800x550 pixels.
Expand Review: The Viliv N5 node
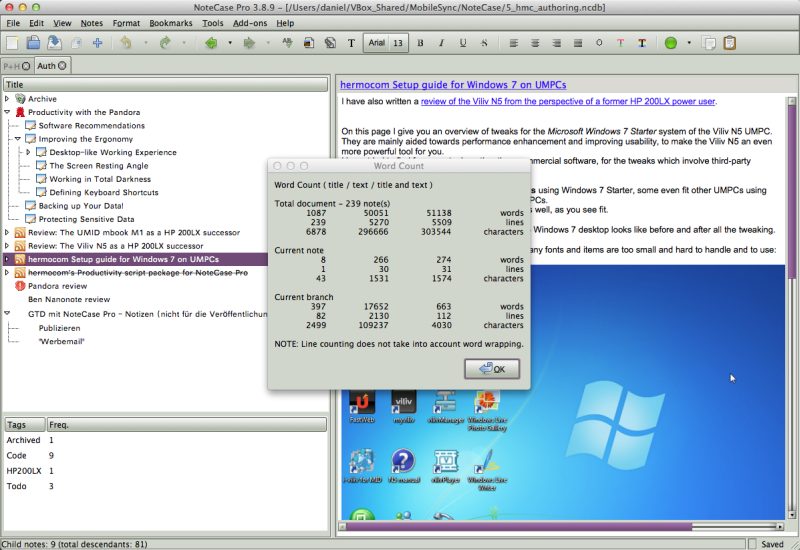pos(7,245)
